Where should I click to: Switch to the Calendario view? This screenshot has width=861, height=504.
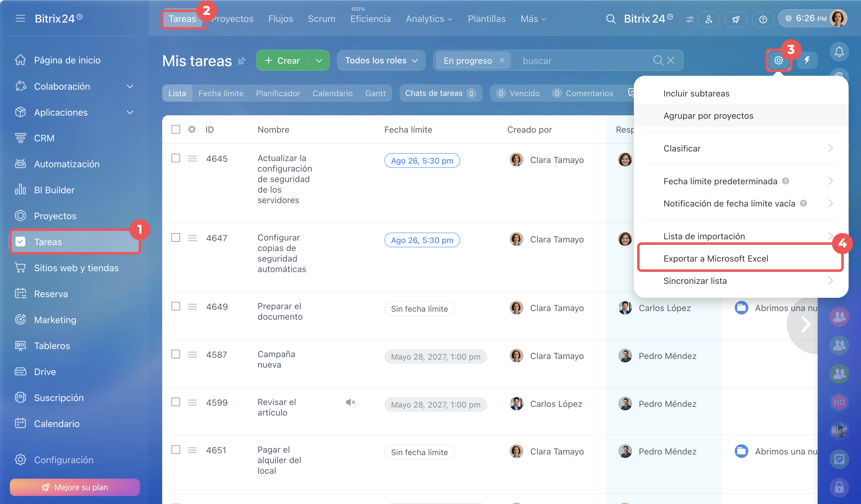332,93
